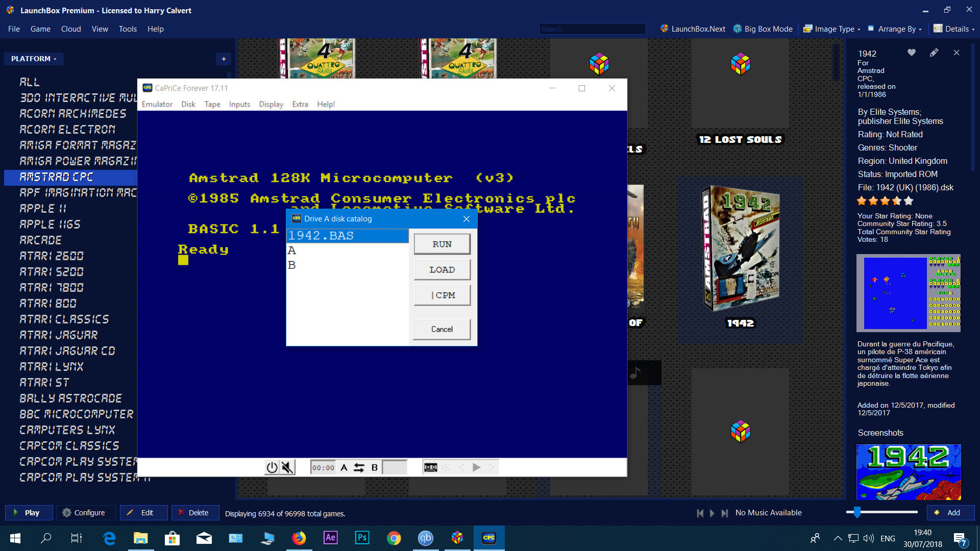Open the PLATFORM dropdown

[34, 59]
